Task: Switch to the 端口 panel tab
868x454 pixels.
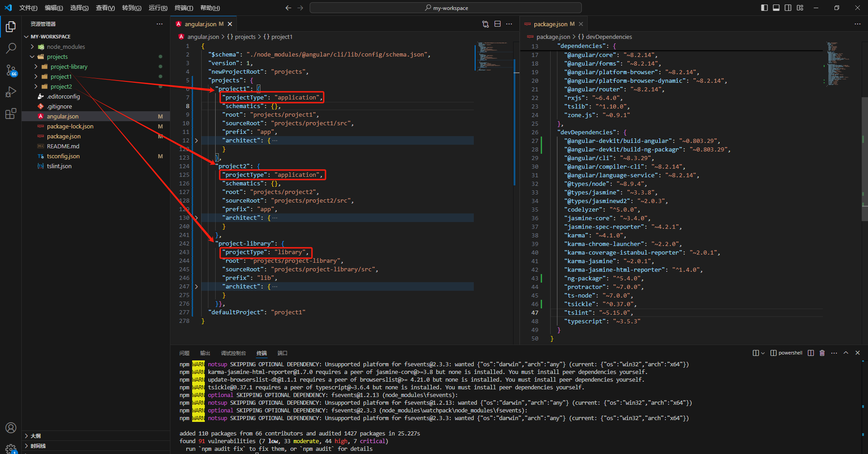Action: pyautogui.click(x=283, y=353)
